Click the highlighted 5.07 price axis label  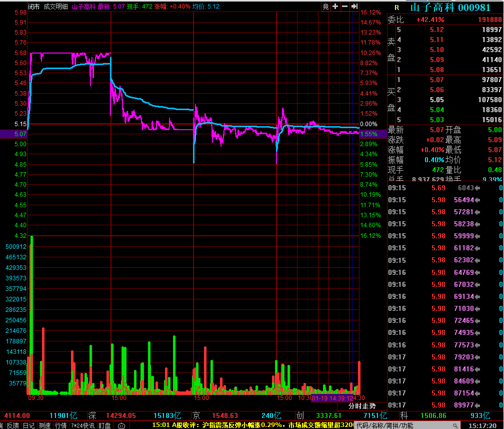pyautogui.click(x=20, y=134)
